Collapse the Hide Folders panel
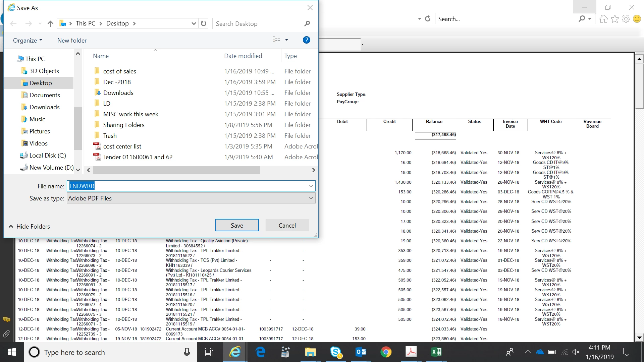The image size is (644, 362). [x=29, y=227]
